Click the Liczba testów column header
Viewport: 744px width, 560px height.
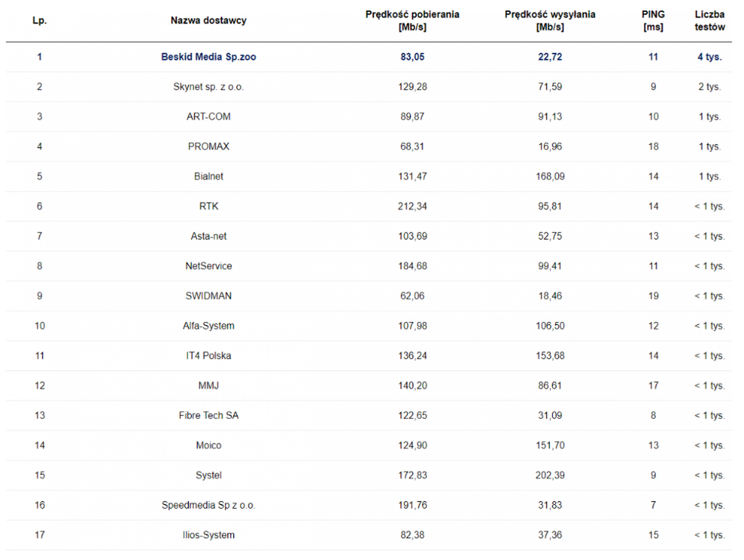709,20
